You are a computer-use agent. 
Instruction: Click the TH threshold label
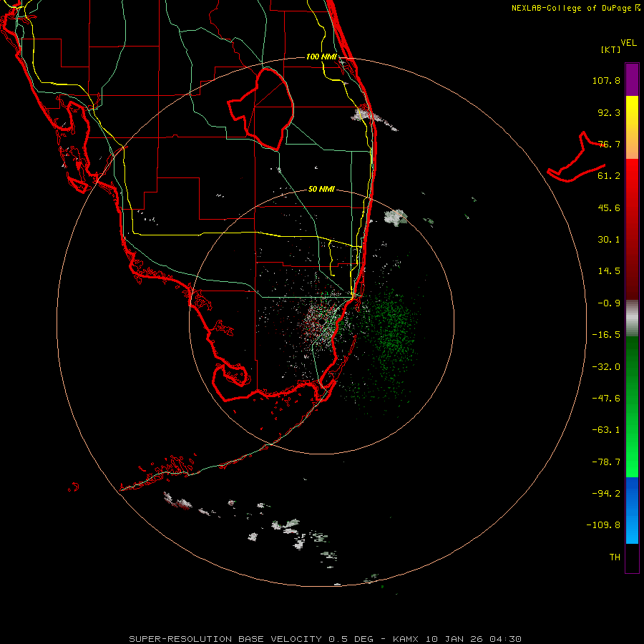tap(615, 557)
